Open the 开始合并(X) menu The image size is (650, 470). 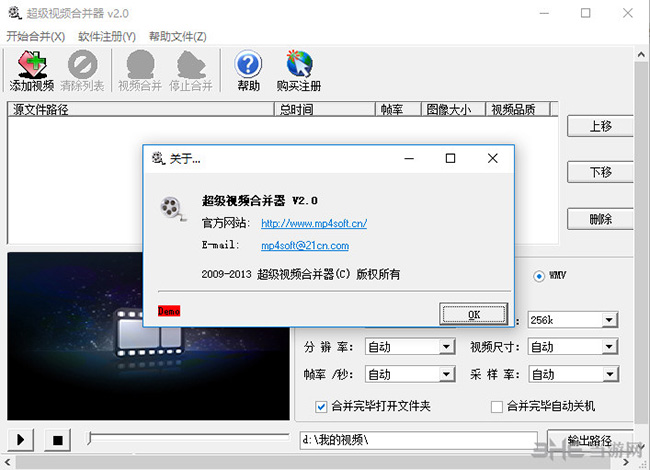pyautogui.click(x=36, y=36)
